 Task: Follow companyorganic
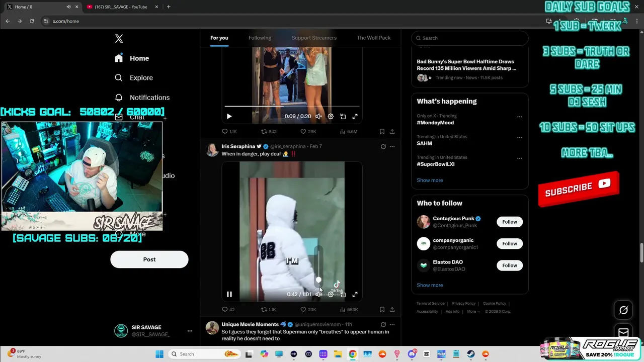pyautogui.click(x=510, y=243)
